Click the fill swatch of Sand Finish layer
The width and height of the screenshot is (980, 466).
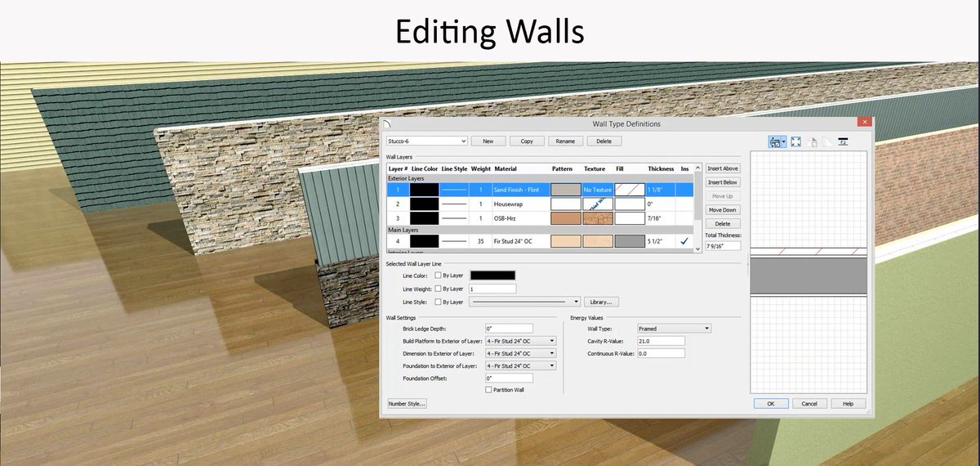coord(630,189)
